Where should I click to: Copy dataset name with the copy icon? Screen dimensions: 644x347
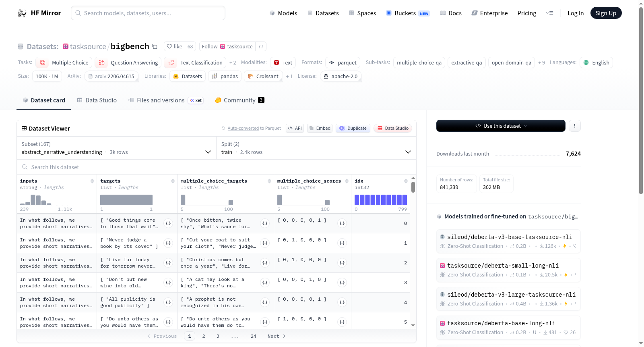pos(155,46)
